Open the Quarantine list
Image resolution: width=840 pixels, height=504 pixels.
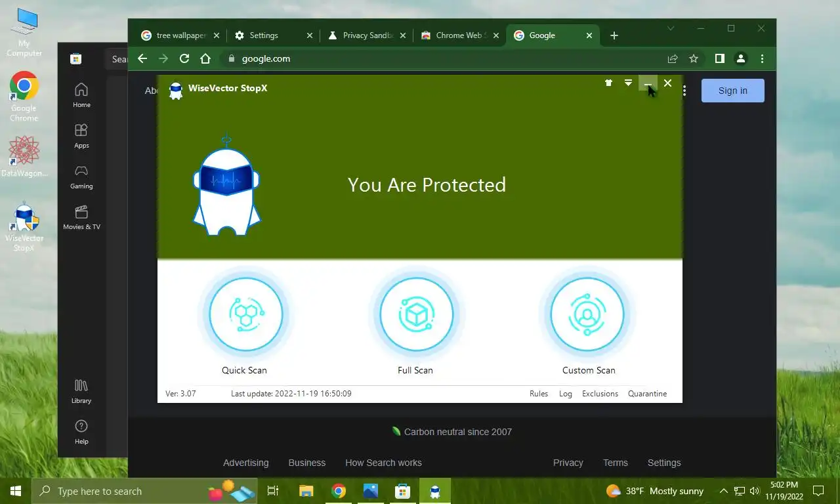click(647, 394)
